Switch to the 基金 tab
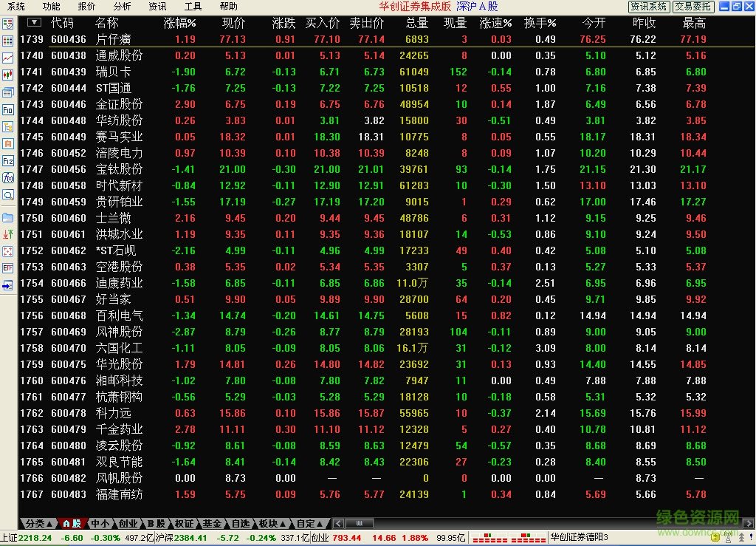The height and width of the screenshot is (546, 756). [213, 522]
